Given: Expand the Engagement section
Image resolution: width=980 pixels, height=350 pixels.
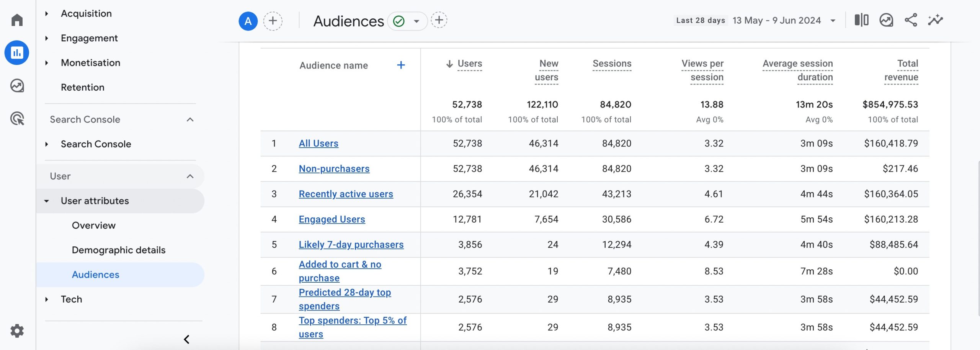Looking at the screenshot, I should coord(47,38).
